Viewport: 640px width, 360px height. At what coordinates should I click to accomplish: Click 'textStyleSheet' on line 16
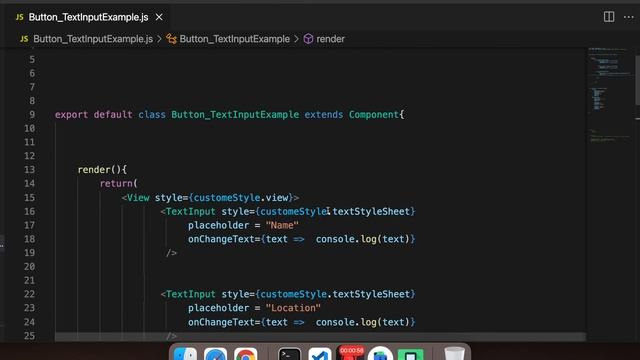click(x=371, y=211)
